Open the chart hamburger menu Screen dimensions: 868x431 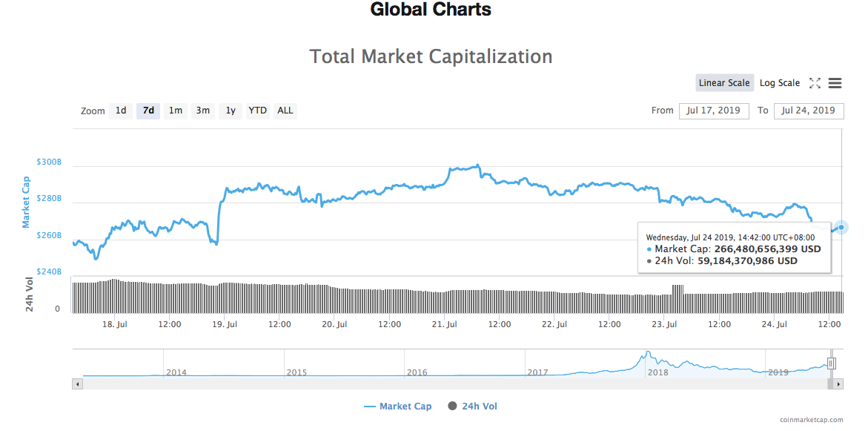(835, 83)
